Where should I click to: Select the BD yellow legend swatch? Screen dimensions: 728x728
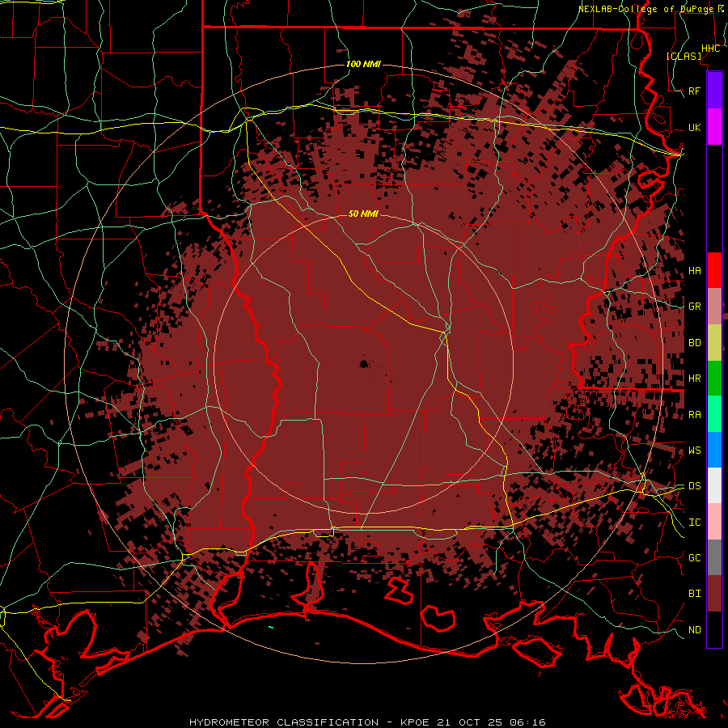714,343
